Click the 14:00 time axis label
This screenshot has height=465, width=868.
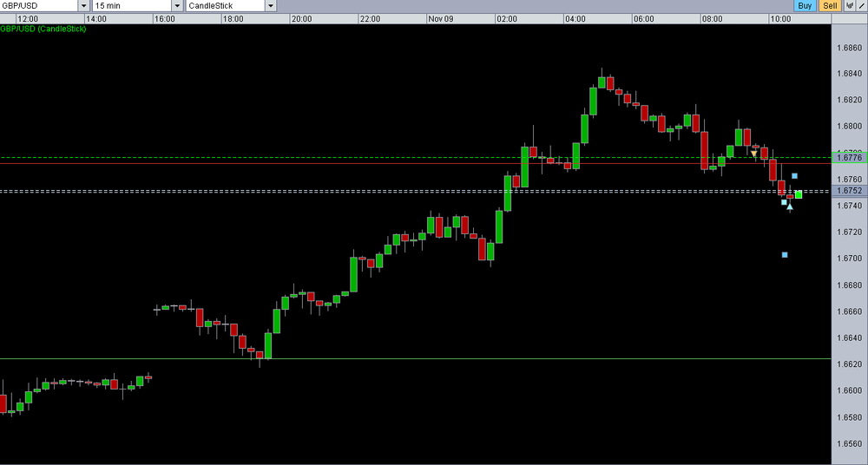point(96,19)
